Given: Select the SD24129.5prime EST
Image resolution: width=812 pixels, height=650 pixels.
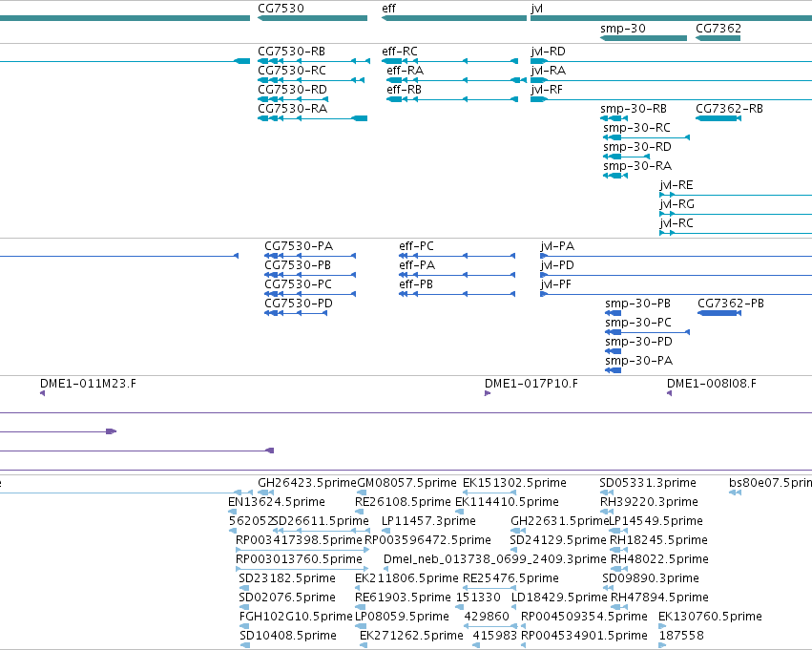Looking at the screenshot, I should 513,550.
